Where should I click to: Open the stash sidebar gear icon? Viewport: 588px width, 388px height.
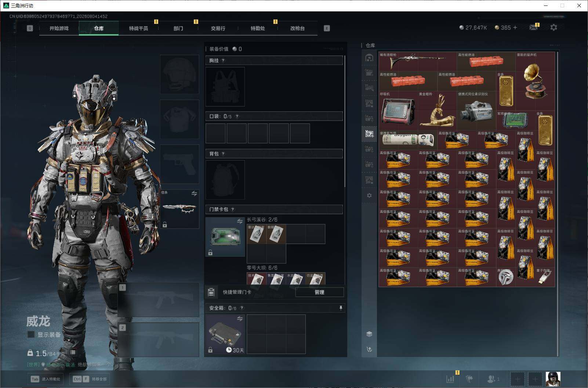369,195
